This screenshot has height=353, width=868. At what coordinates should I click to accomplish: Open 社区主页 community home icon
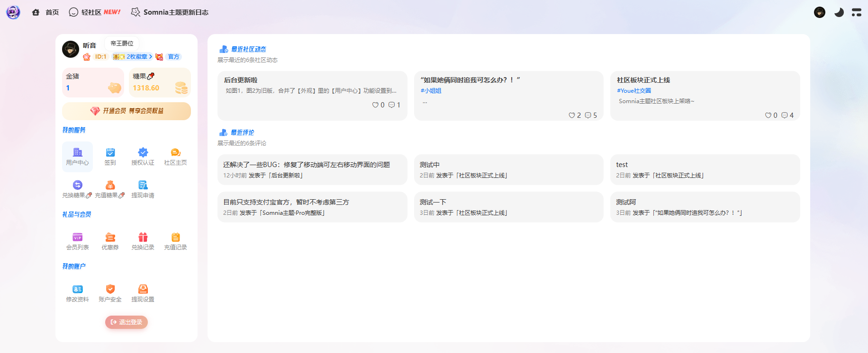click(175, 152)
